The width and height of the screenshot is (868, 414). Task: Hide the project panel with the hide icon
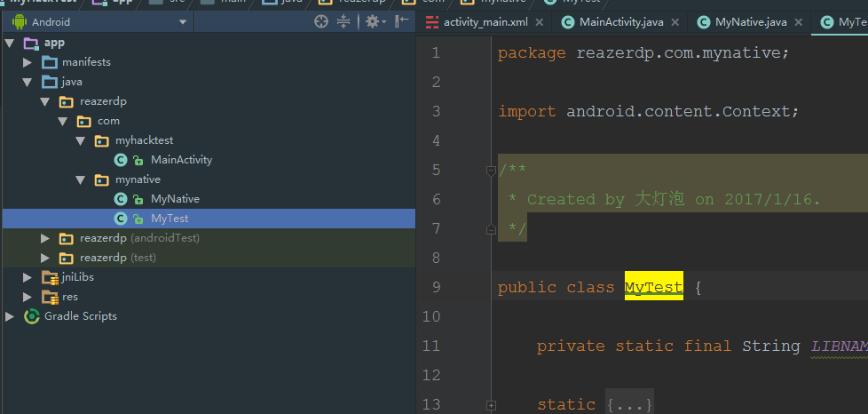pos(402,21)
